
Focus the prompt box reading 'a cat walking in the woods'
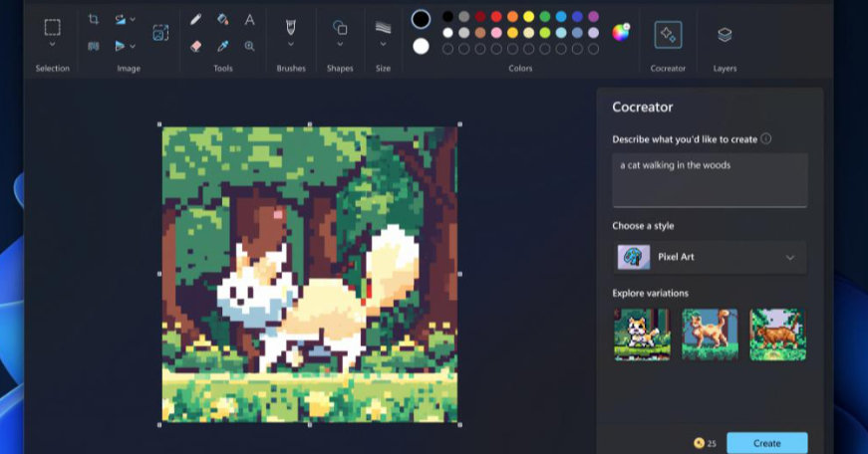710,180
